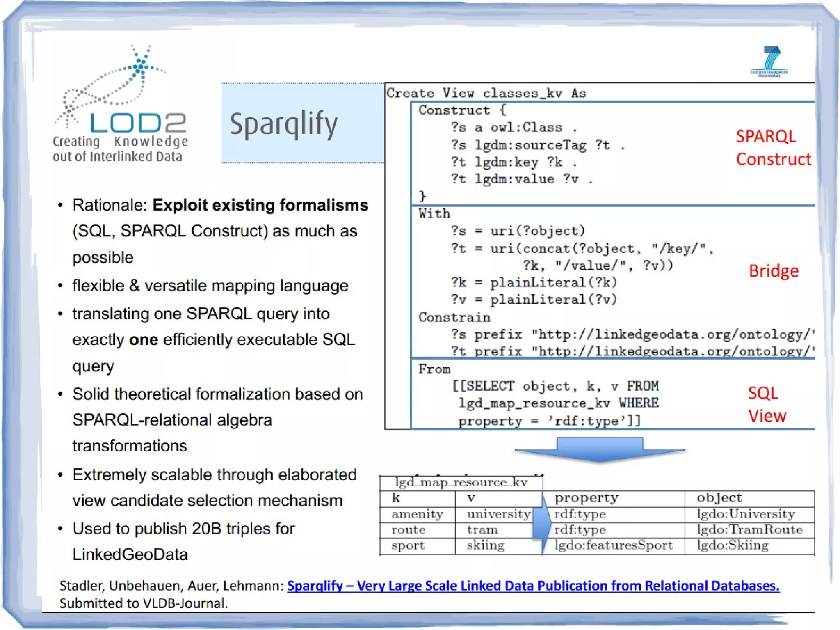Click the Exploit existing formalisms bold text

coord(260,205)
